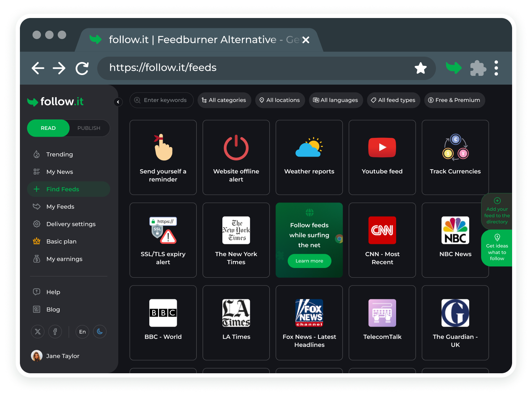The height and width of the screenshot is (397, 532).
Task: Click the LA Times logo
Action: (x=236, y=313)
